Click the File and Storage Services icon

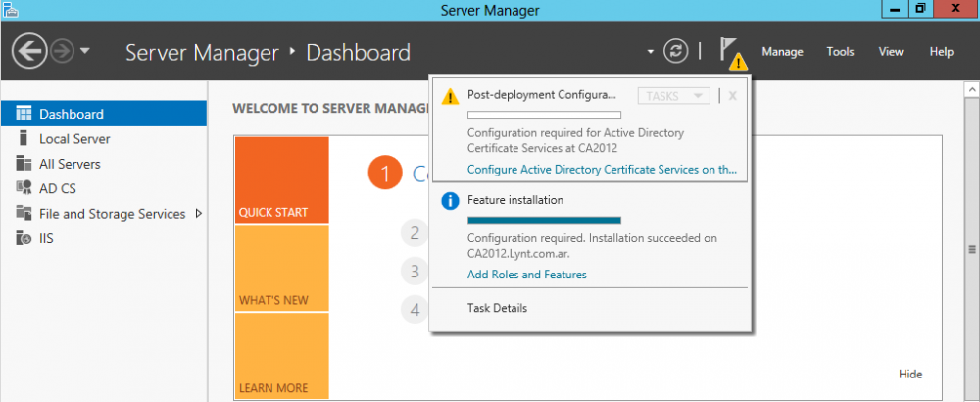[x=24, y=213]
